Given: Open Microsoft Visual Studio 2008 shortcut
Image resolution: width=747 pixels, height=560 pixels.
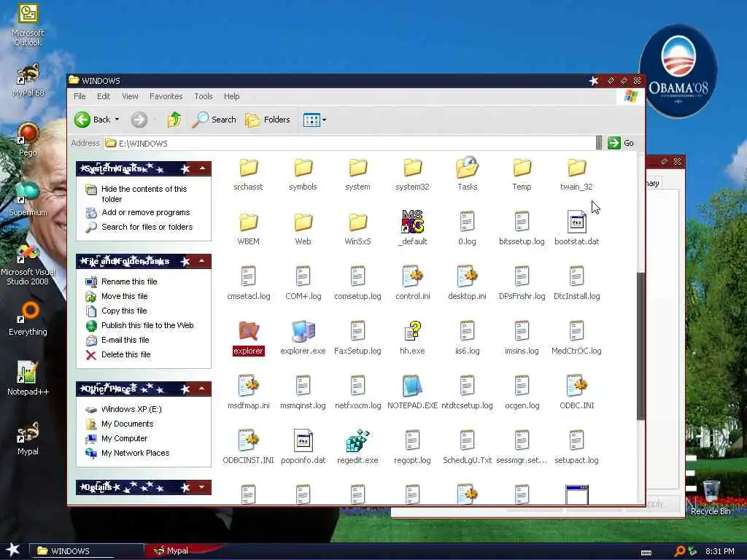Looking at the screenshot, I should (x=28, y=264).
